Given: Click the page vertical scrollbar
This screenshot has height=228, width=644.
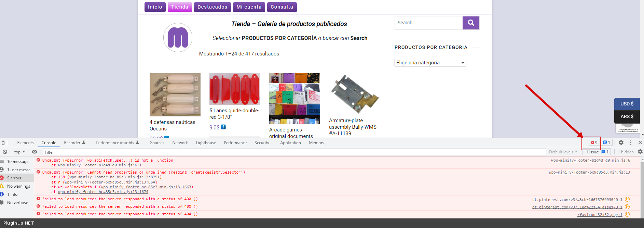Looking at the screenshot, I should click(642, 68).
